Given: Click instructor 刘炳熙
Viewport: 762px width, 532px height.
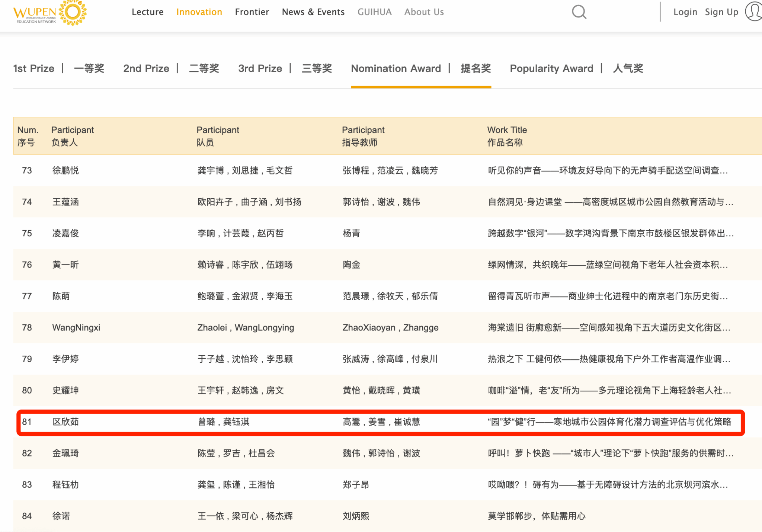Looking at the screenshot, I should tap(356, 516).
